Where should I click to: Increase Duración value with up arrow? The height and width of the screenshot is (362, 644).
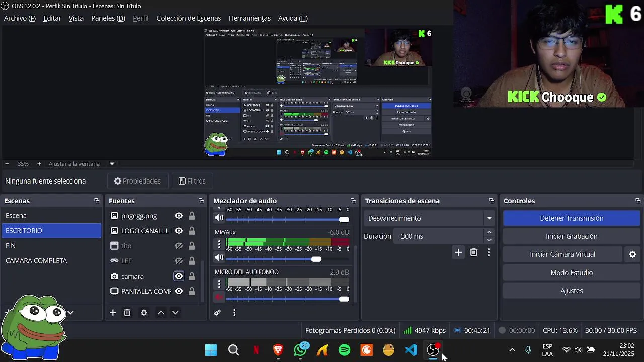point(489,233)
